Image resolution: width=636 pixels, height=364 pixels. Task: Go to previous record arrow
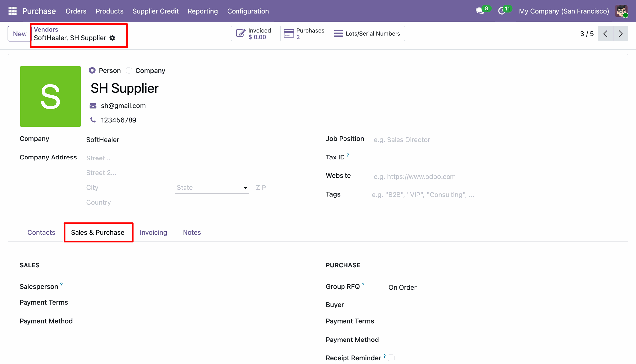coord(605,34)
